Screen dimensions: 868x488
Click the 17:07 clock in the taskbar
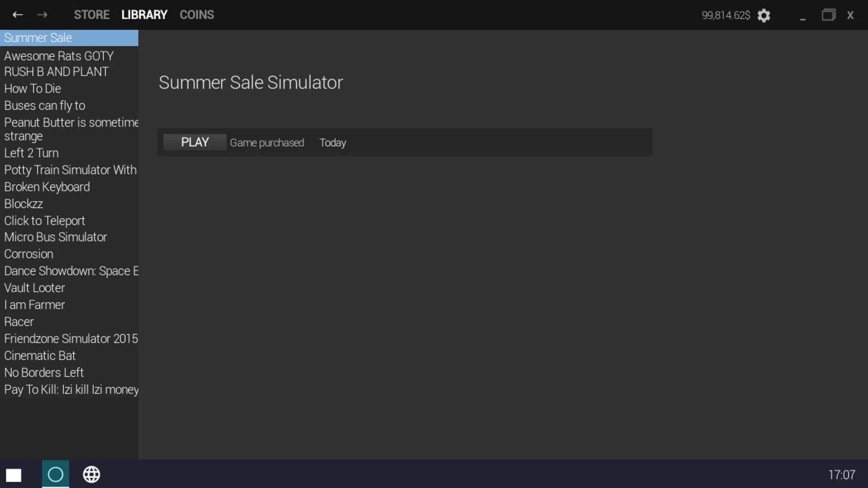[x=843, y=474]
